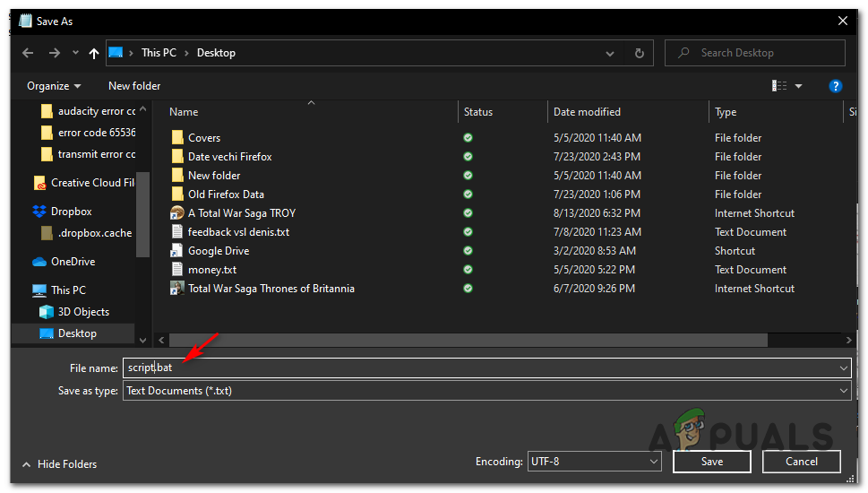
Task: Select This PC in the address breadcrumb
Action: [x=159, y=53]
